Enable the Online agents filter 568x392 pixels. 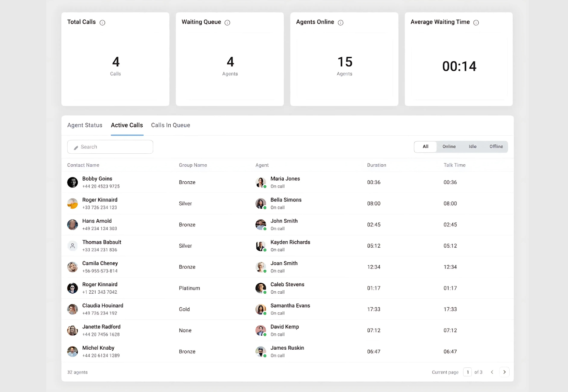[449, 146]
